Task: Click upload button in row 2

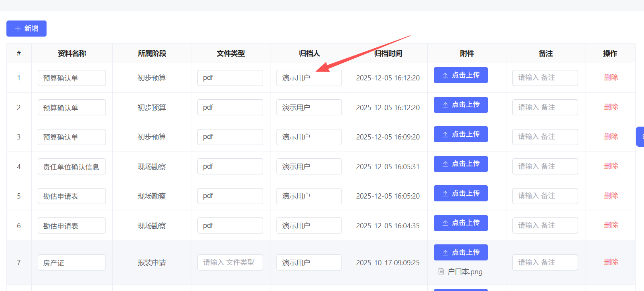Action: click(x=461, y=105)
